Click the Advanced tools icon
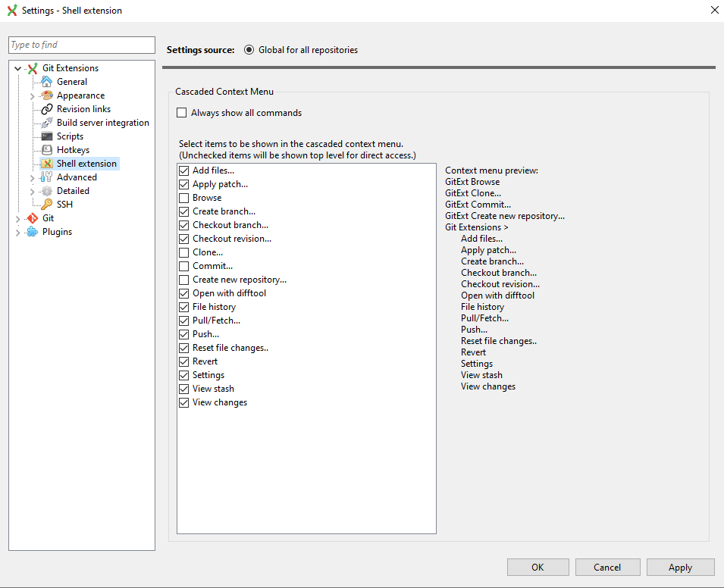 [47, 177]
